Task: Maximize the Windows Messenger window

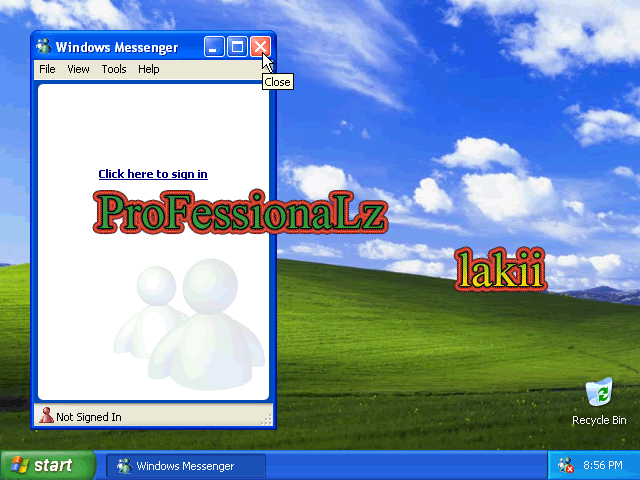Action: 237,47
